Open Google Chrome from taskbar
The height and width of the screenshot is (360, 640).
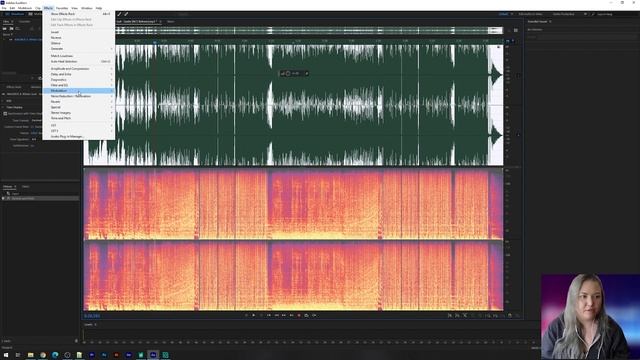(x=43, y=355)
